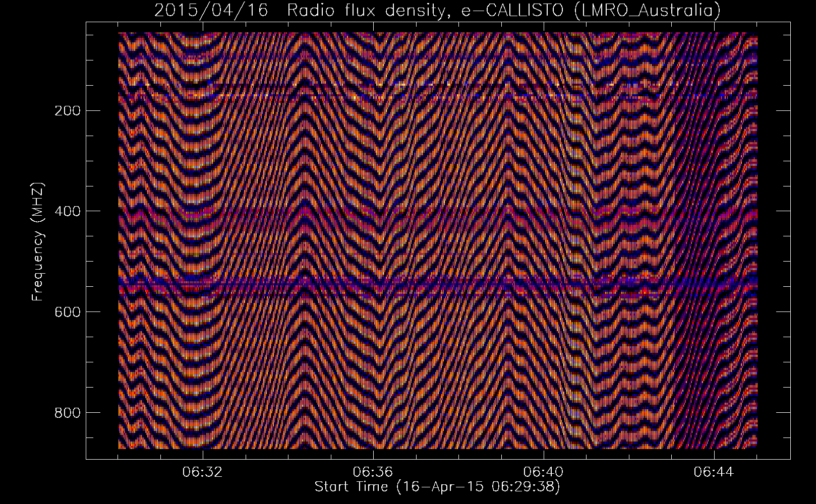
Task: Click the 'Start Time (16-Apr-15 06:29:38)' label
Action: [x=437, y=487]
